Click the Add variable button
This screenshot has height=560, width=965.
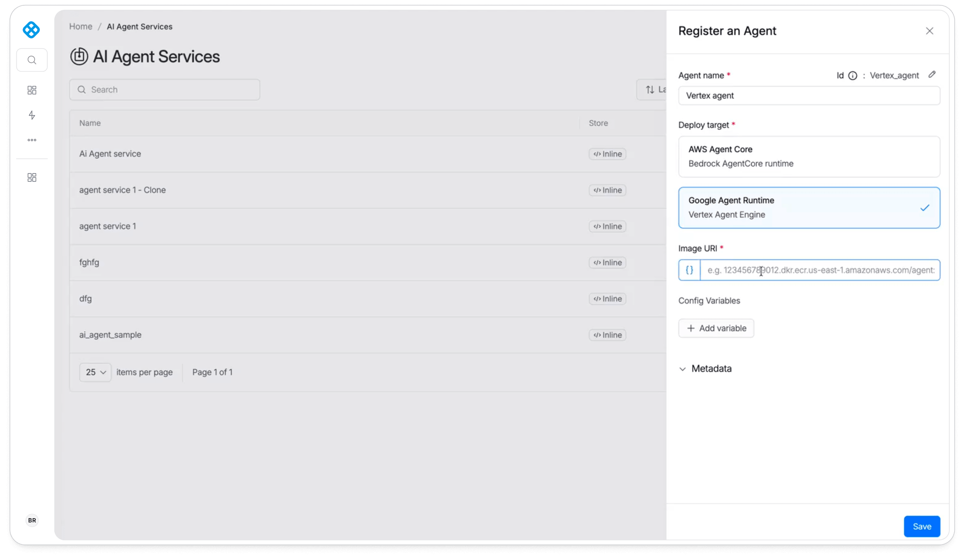pyautogui.click(x=716, y=328)
